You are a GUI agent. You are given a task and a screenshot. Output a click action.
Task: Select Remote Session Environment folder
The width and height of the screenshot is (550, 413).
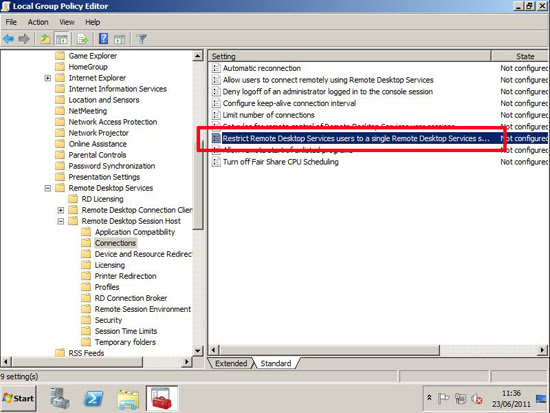coord(143,309)
